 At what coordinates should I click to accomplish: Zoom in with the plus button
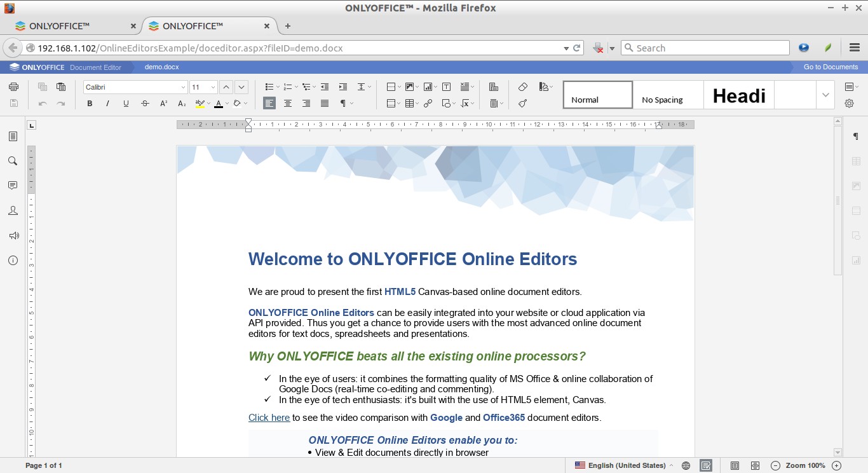click(836, 465)
